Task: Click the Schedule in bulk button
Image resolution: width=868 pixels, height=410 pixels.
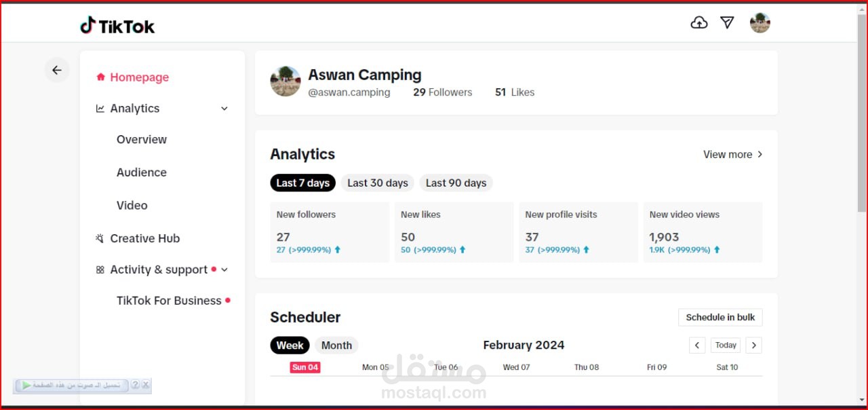Action: coord(720,317)
